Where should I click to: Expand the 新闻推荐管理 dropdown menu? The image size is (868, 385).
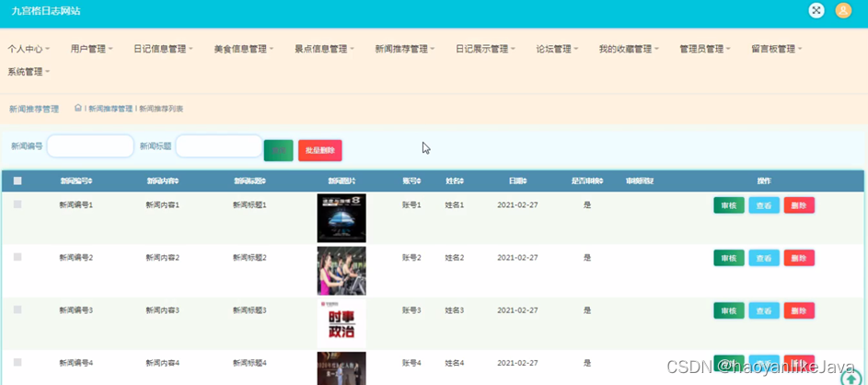tap(405, 49)
